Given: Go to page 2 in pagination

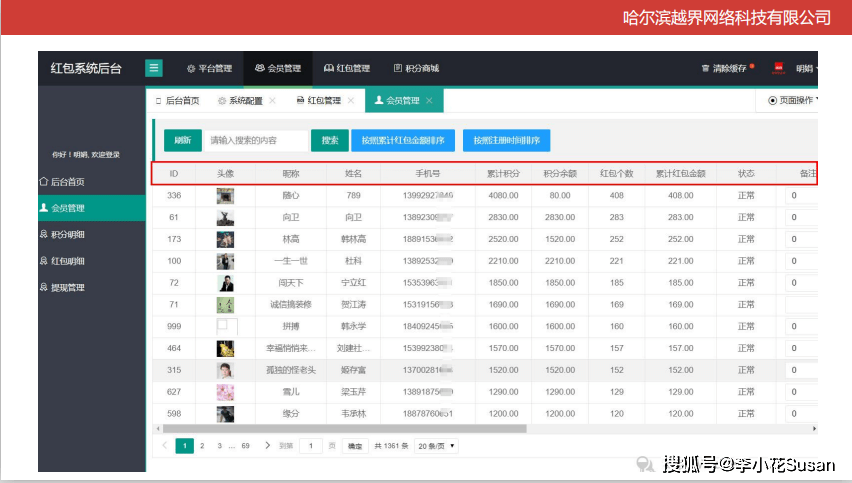Looking at the screenshot, I should pos(202,446).
